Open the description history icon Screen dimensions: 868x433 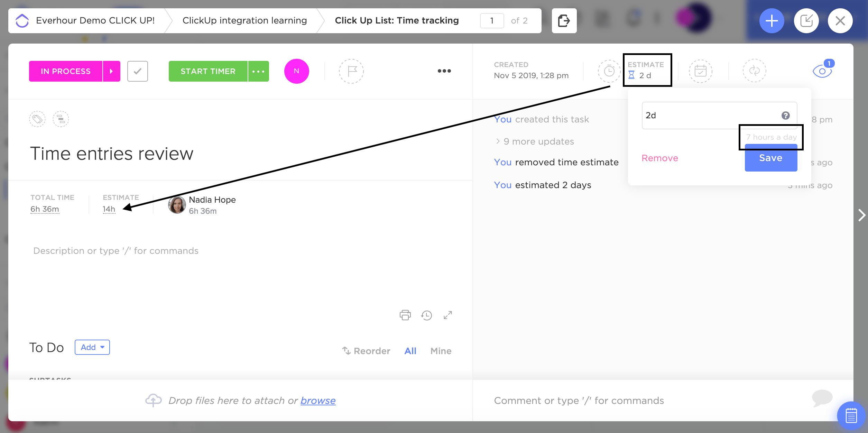pyautogui.click(x=426, y=315)
